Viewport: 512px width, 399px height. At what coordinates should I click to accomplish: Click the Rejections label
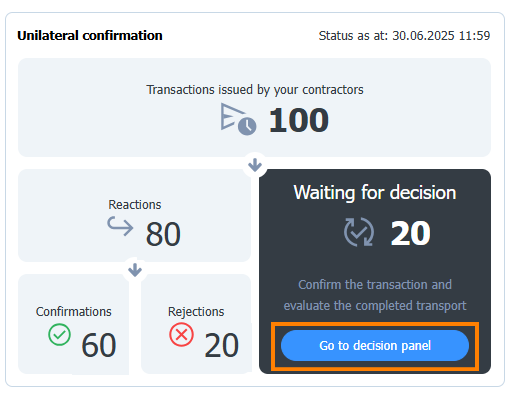[x=196, y=312]
